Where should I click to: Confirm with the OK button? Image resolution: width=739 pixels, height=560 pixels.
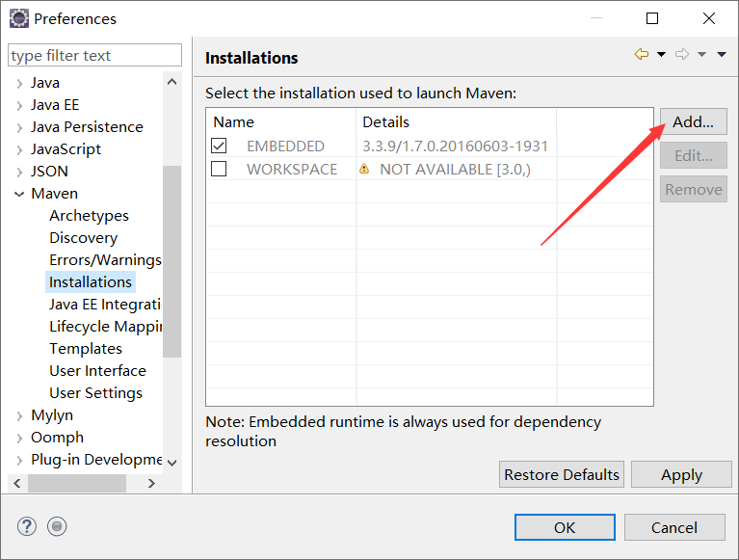click(x=565, y=527)
